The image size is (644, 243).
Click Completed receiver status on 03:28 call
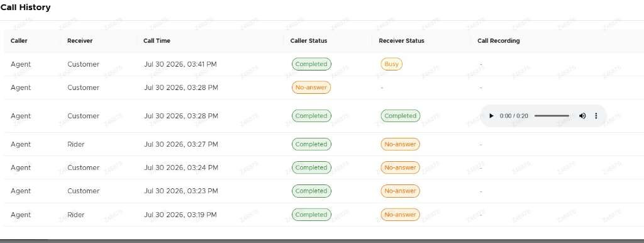click(x=401, y=116)
